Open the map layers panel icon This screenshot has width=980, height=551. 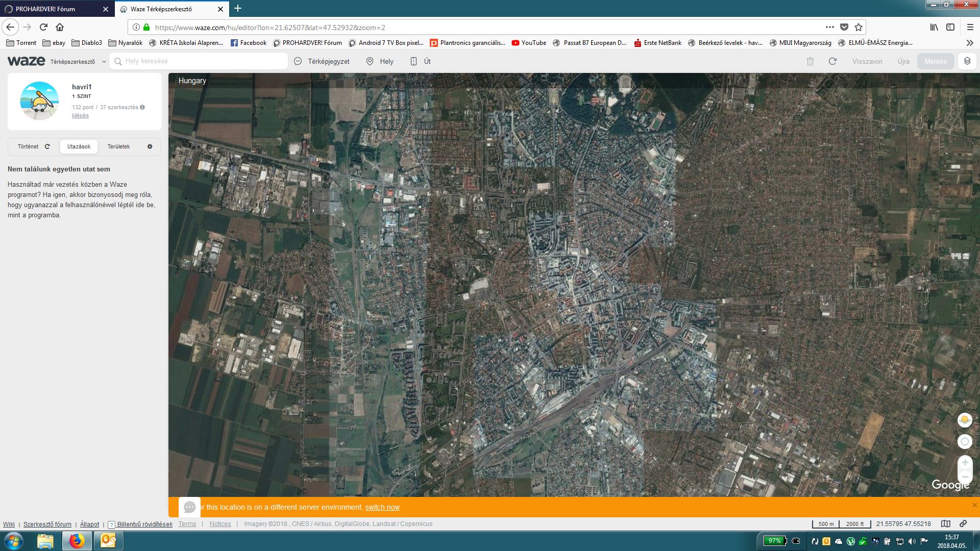pyautogui.click(x=967, y=61)
